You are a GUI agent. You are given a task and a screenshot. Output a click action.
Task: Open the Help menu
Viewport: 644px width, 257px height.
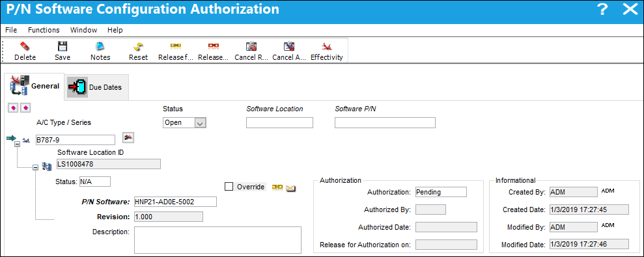(x=115, y=30)
